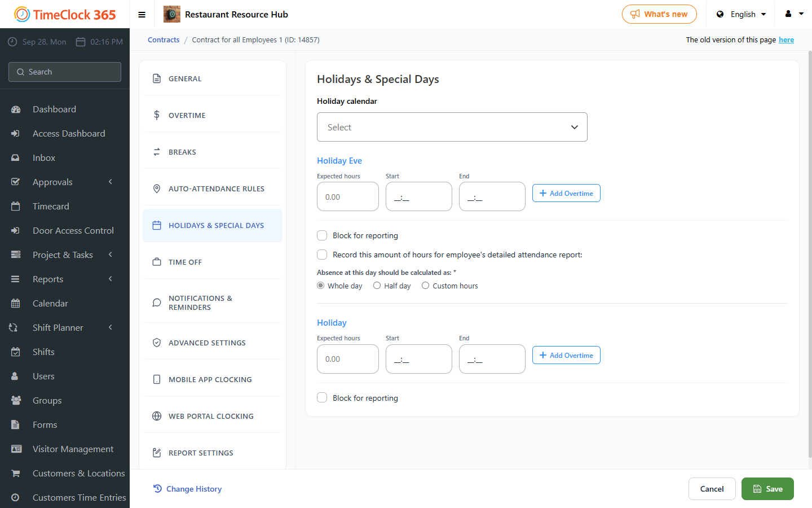
Task: Click the Breaks swap arrows icon
Action: [157, 152]
